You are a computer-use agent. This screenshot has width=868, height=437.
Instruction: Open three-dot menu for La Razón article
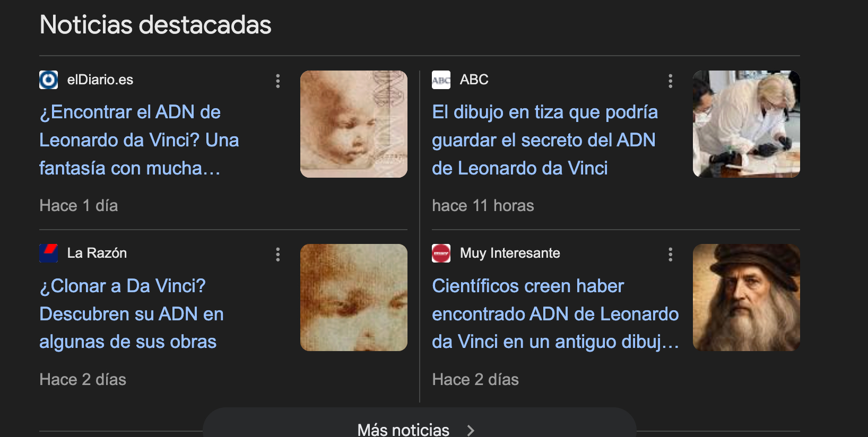278,255
